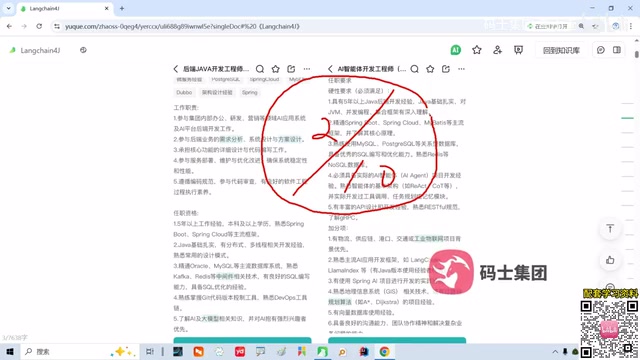Image resolution: width=640 pixels, height=360 pixels.
Task: Click the 工作职责 heading text
Action: coord(186,108)
